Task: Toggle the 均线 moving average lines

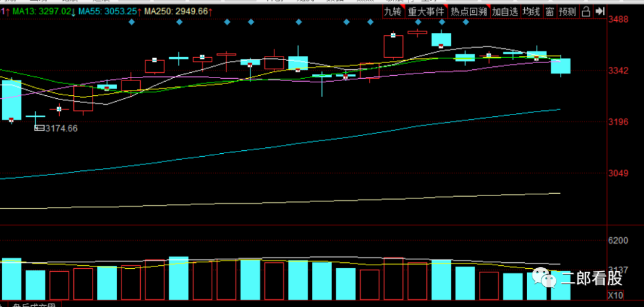Action: [531, 11]
